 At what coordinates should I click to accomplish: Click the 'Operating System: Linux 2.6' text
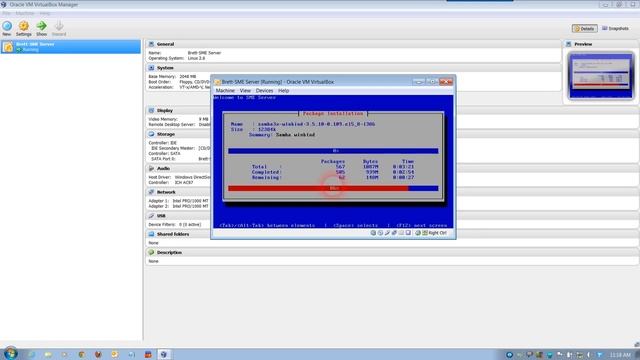(177, 58)
